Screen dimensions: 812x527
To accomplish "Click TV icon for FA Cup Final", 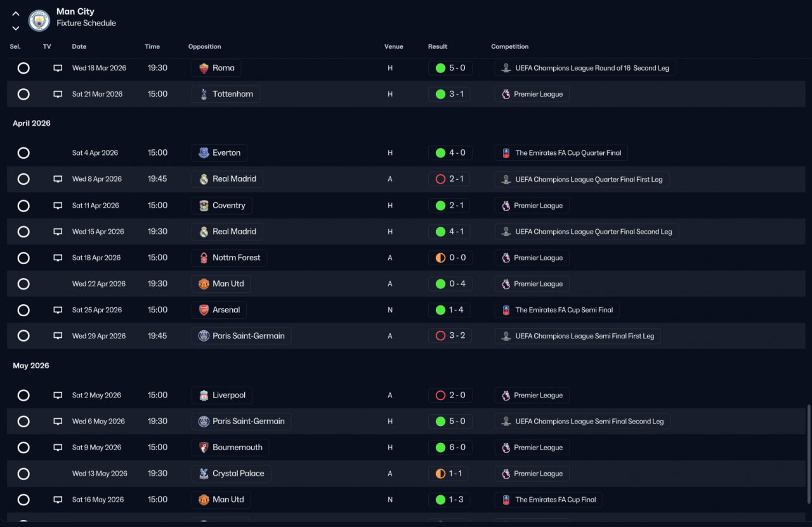I will 58,500.
